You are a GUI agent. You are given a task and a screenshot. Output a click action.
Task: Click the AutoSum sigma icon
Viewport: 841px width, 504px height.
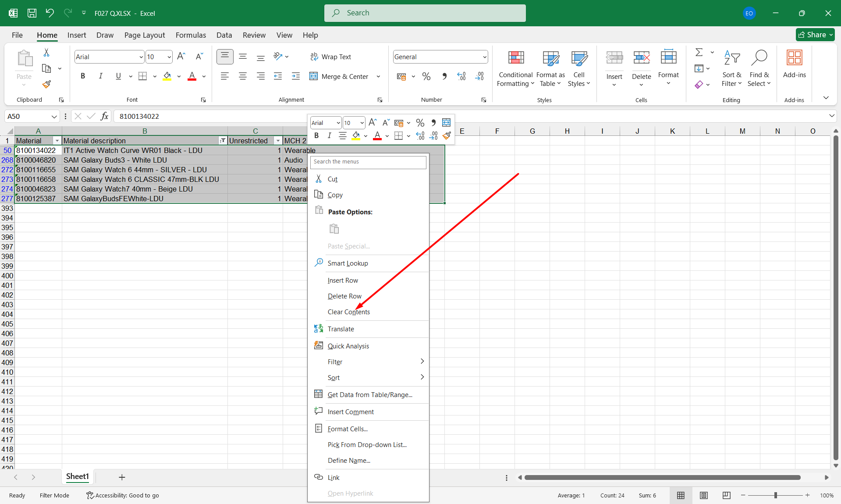click(699, 53)
